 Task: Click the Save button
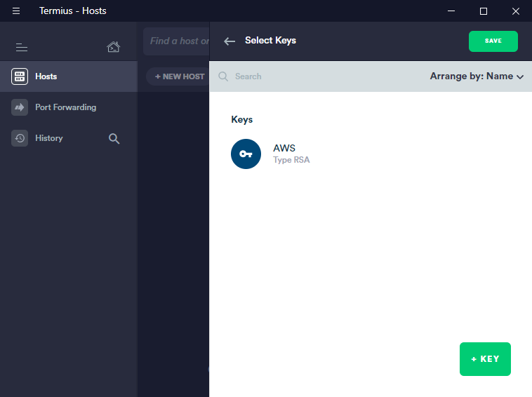click(x=493, y=41)
